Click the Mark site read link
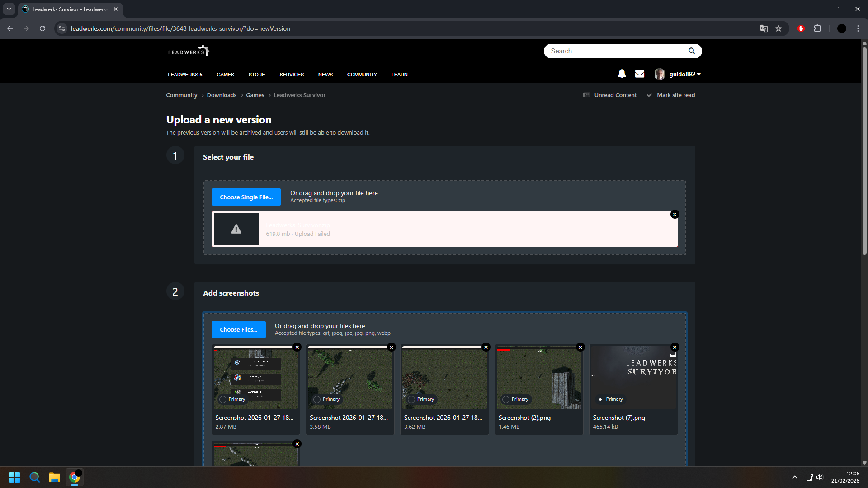Image resolution: width=868 pixels, height=488 pixels. (675, 95)
